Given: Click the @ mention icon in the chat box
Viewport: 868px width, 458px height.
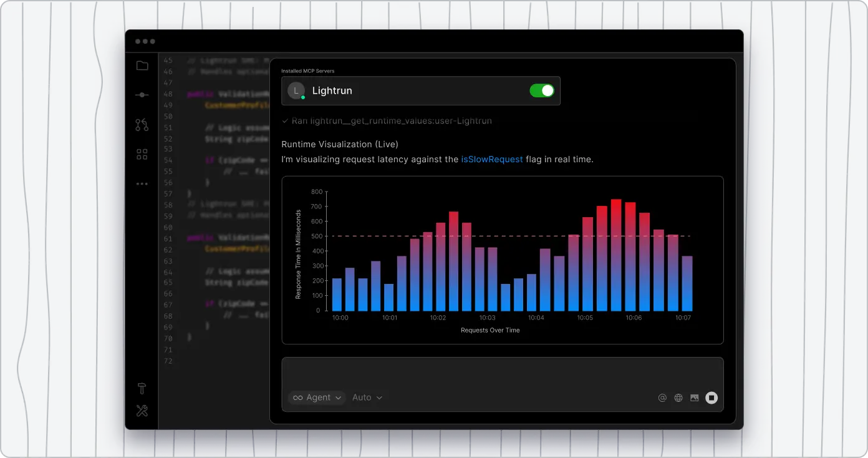Looking at the screenshot, I should coord(662,397).
